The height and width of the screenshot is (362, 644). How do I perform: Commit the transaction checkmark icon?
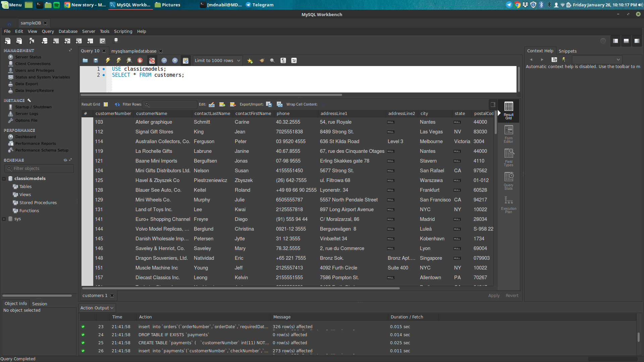tap(164, 61)
